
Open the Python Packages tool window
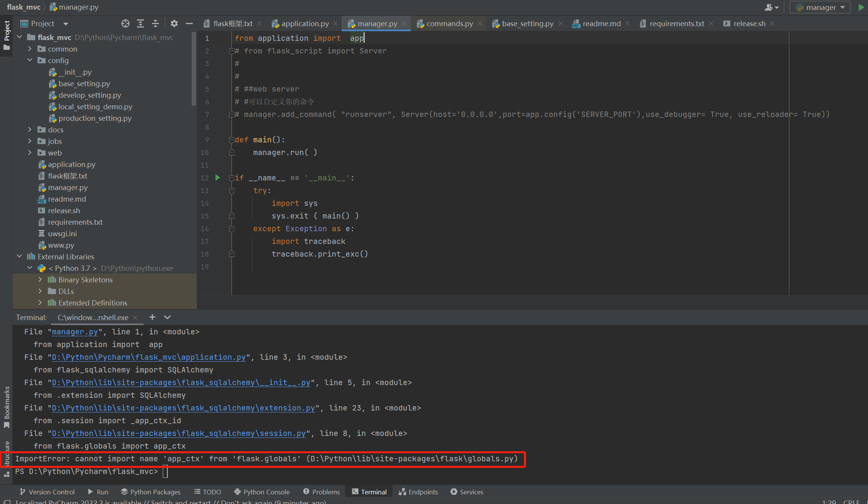[150, 492]
